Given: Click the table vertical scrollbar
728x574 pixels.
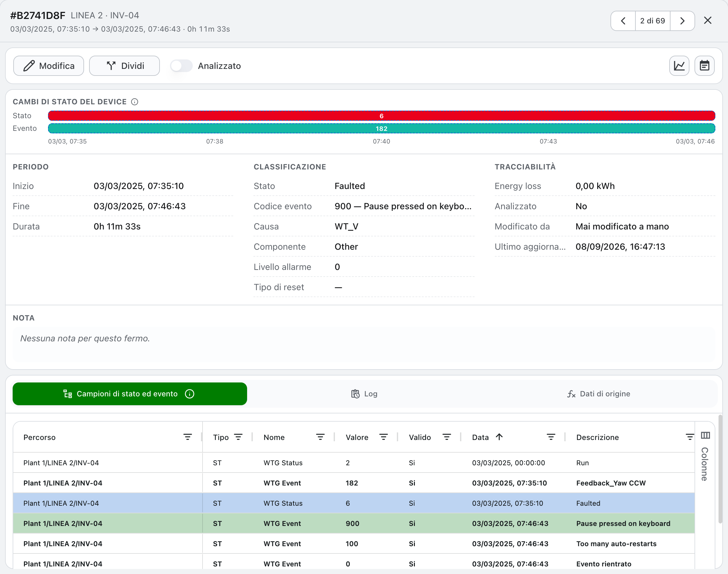Looking at the screenshot, I should tap(720, 469).
